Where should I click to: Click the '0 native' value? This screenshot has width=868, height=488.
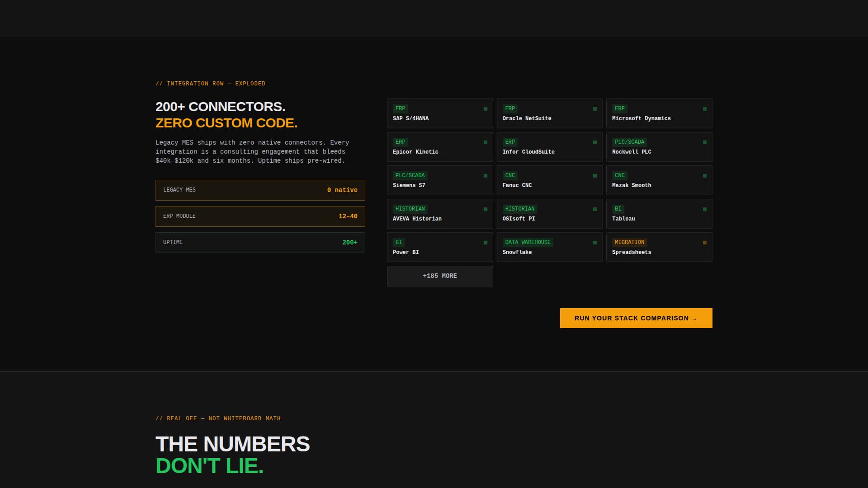[342, 190]
